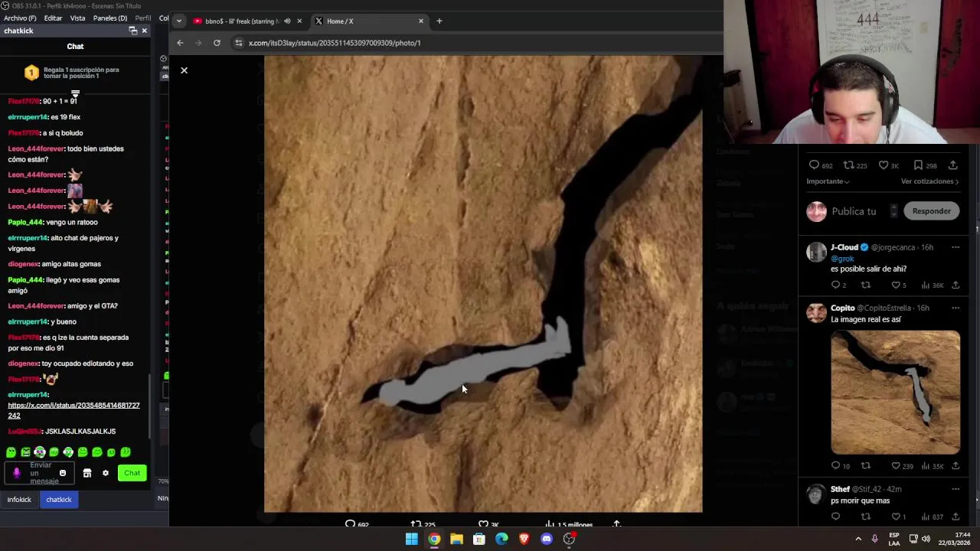This screenshot has width=980, height=551.
Task: Like Sthef's reply
Action: pos(896,517)
